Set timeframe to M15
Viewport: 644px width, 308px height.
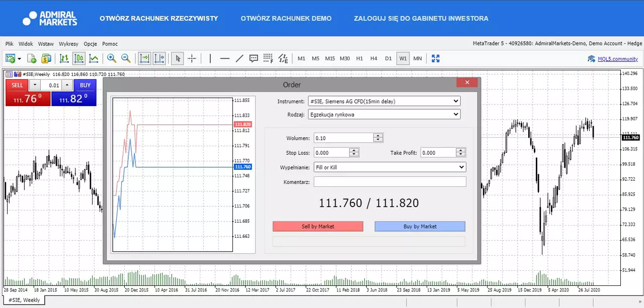(x=330, y=58)
